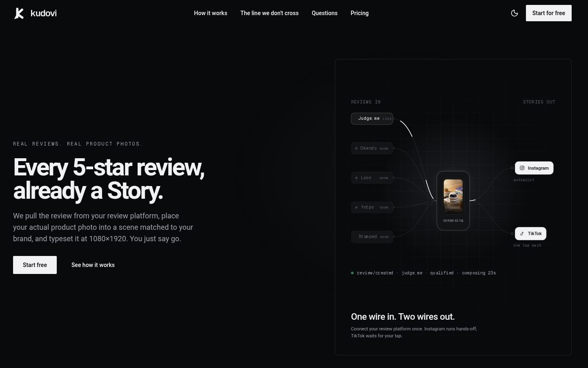
Task: Click the 'autopilot' caption under Instagram
Action: (524, 180)
